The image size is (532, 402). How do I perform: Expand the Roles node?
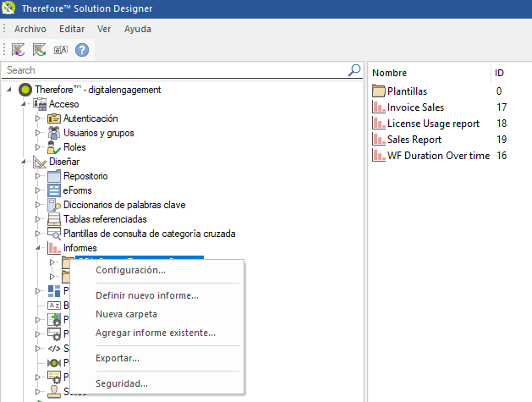[x=38, y=147]
